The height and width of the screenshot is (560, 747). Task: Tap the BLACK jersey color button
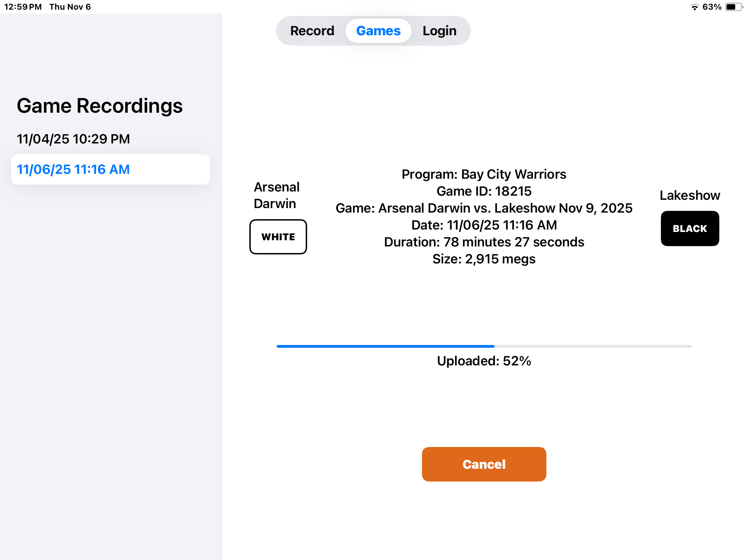(690, 228)
